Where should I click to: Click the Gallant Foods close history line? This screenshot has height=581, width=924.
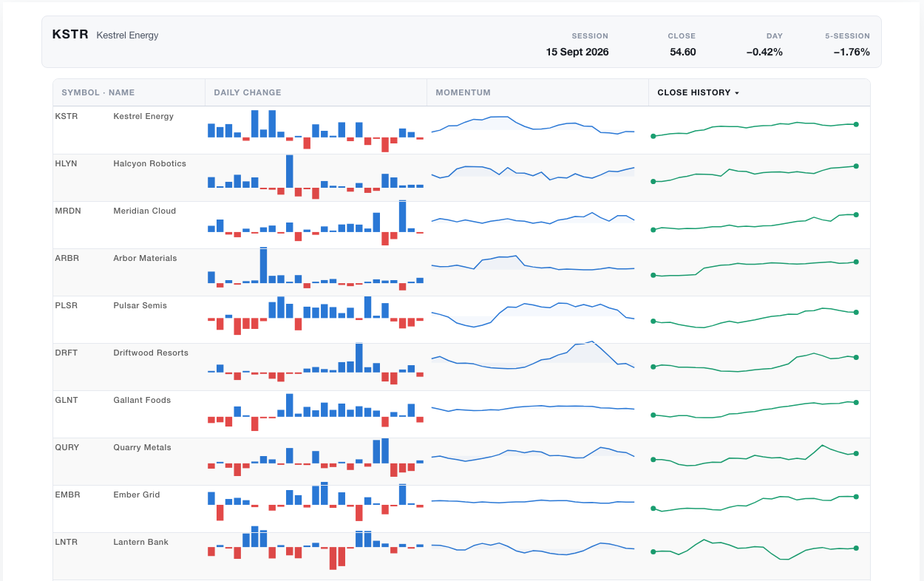[754, 410]
